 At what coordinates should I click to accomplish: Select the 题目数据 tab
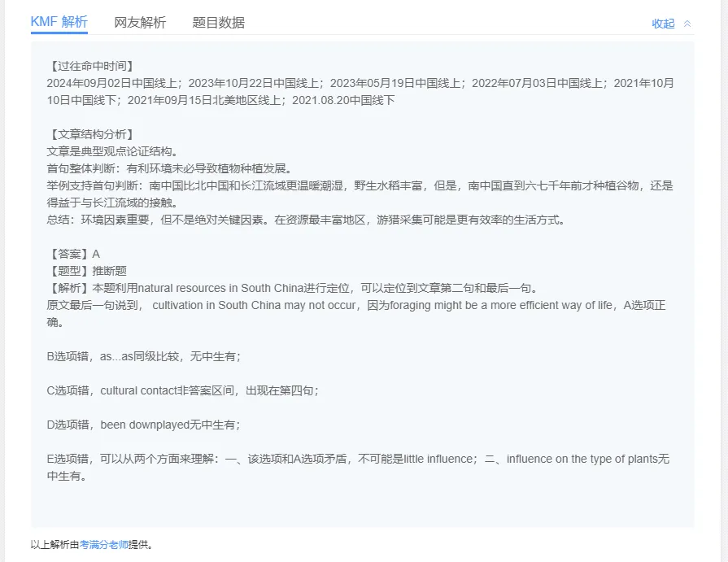tap(218, 23)
